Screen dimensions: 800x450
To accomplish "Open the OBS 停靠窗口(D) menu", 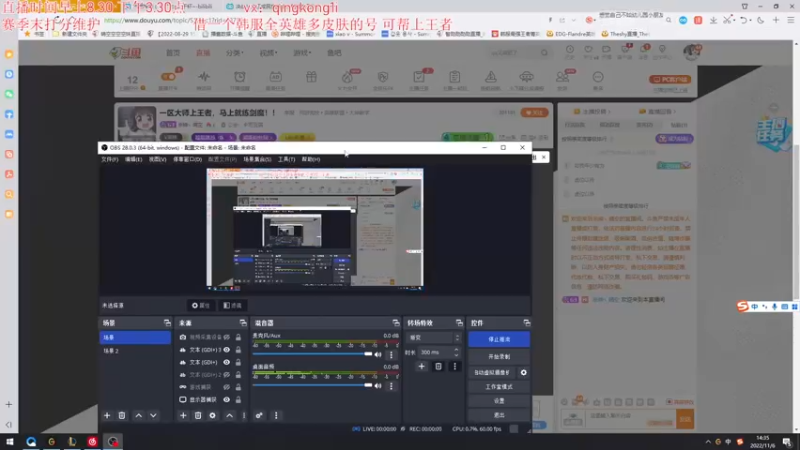I will [x=187, y=159].
